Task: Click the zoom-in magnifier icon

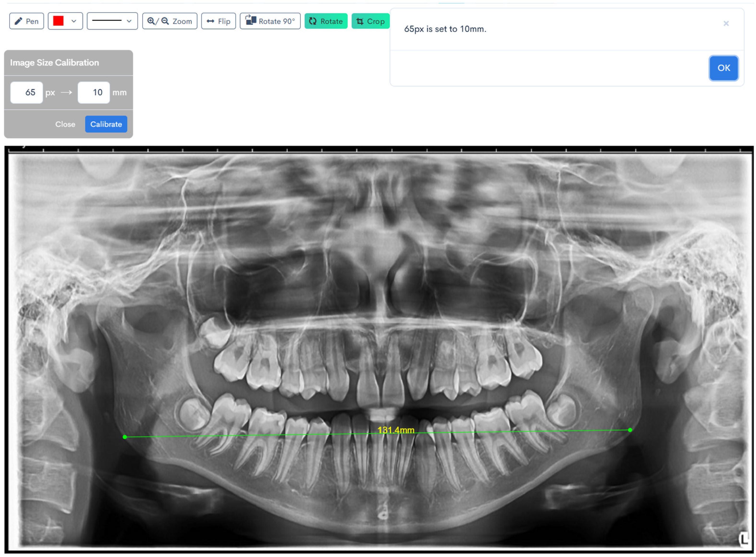Action: tap(151, 21)
